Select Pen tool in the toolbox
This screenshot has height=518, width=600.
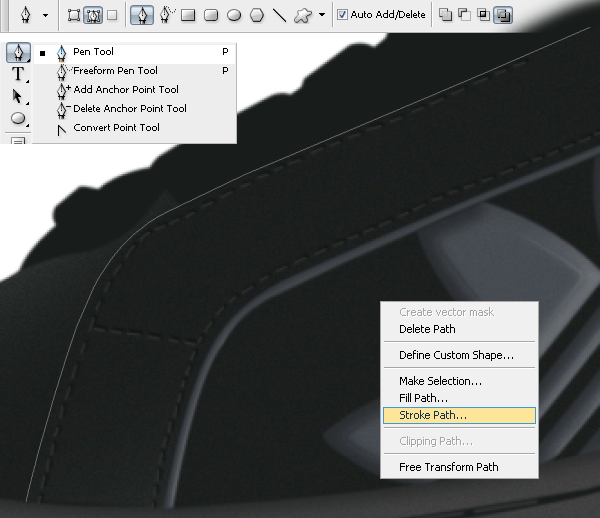[x=18, y=52]
